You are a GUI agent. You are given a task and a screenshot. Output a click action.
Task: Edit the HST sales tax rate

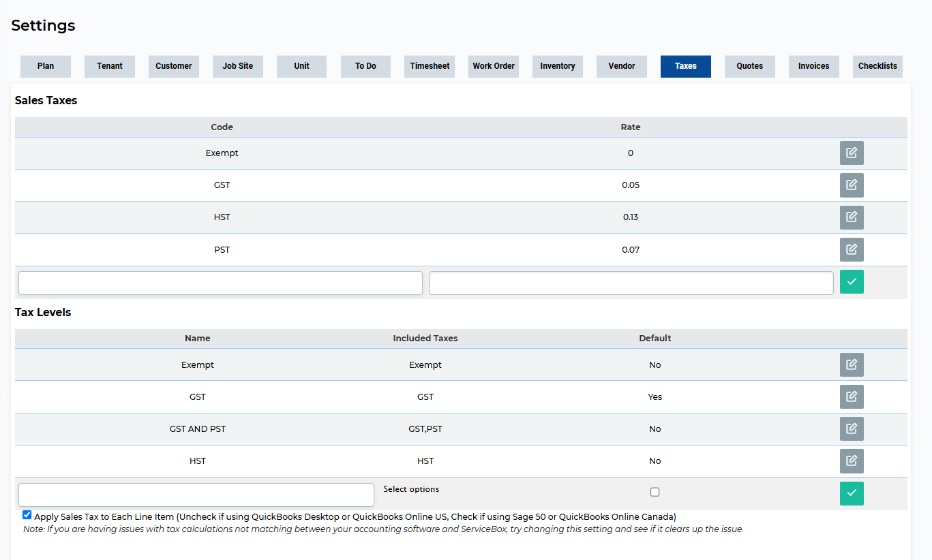click(852, 217)
